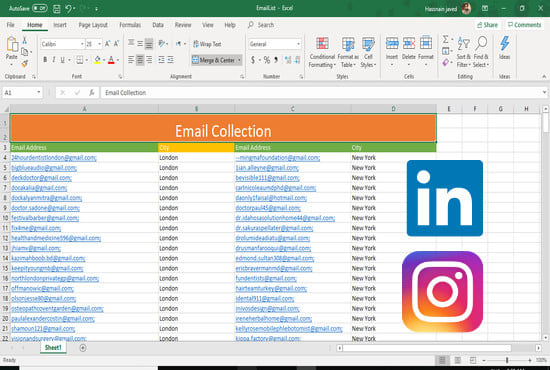Viewport: 550px width, 370px height.
Task: Select Center horizontal alignment icon
Action: (x=140, y=60)
